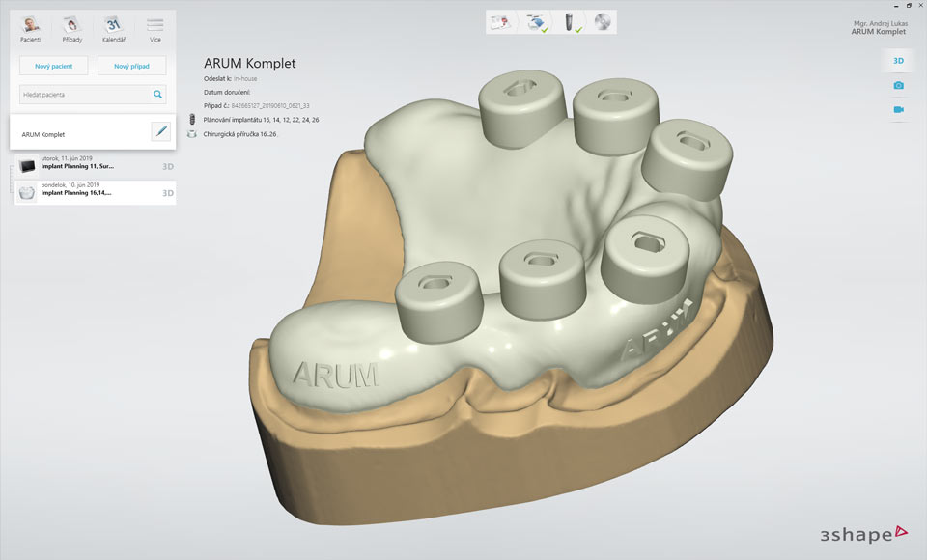Click the Mgr. Andrej Lukas user name
Screen dimensions: 927x560
tap(881, 23)
